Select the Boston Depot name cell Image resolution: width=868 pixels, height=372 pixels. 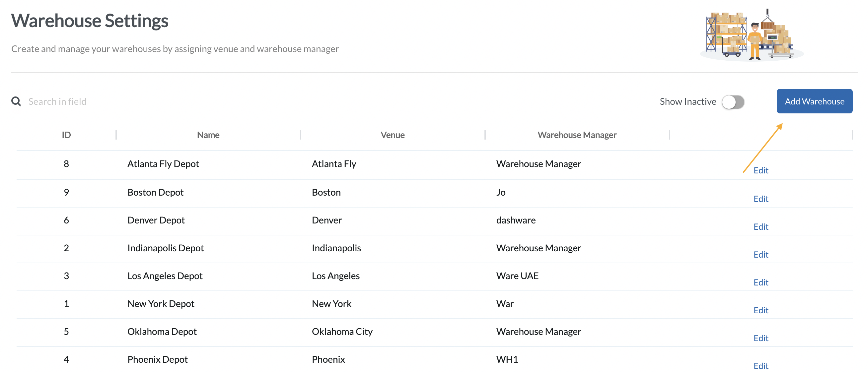[155, 193]
